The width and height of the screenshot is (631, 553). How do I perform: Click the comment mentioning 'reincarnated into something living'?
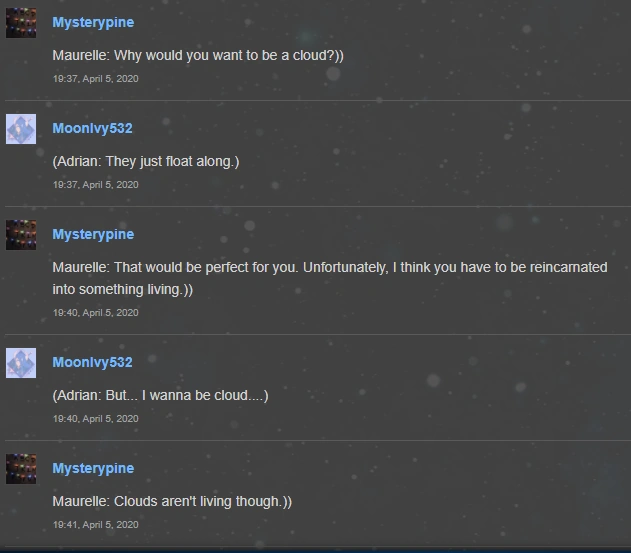pos(330,278)
